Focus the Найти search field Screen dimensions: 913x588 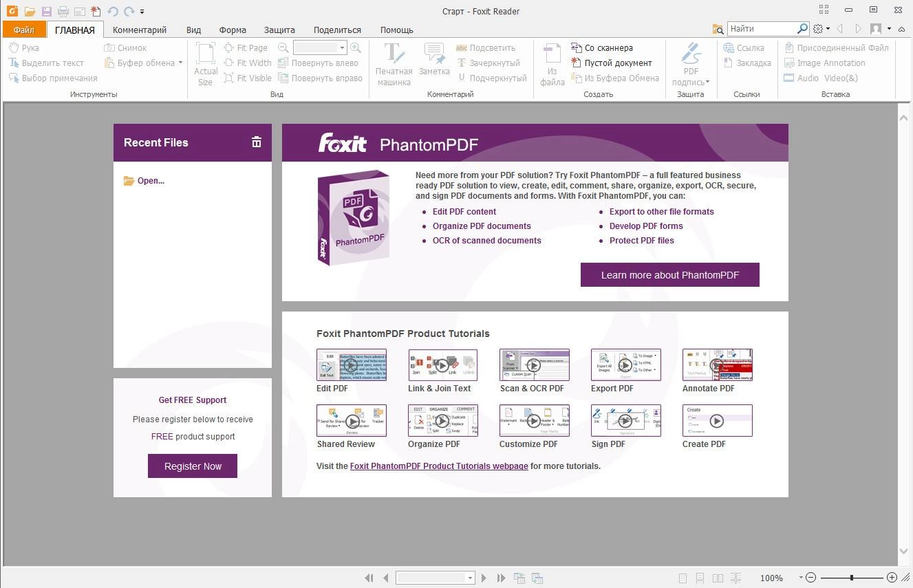click(x=762, y=29)
